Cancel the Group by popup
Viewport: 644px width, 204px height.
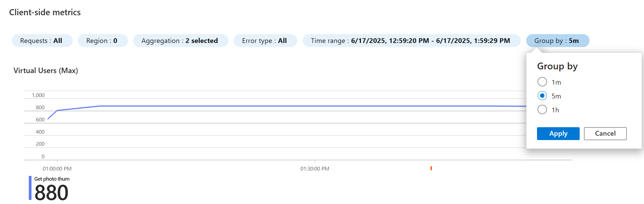[x=605, y=134]
